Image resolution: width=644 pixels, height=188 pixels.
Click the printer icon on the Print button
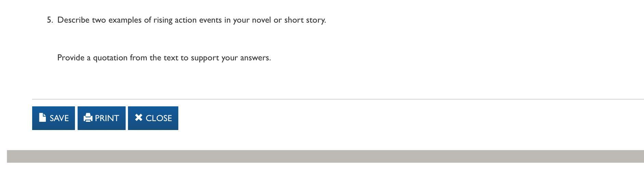pos(88,118)
